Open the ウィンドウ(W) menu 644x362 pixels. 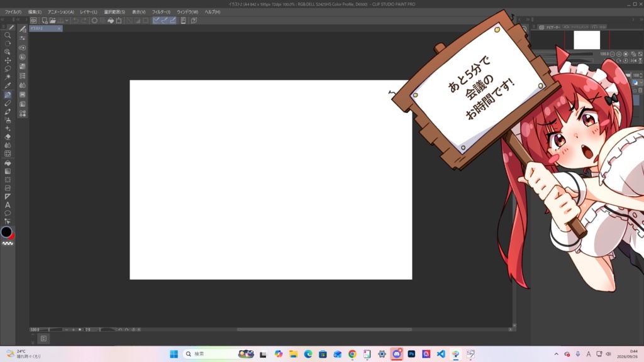(187, 12)
